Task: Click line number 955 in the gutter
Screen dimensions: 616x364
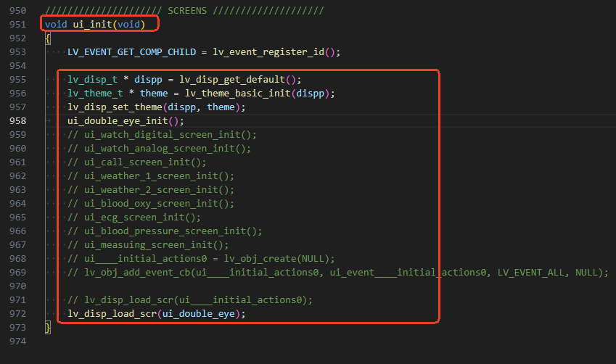Action: (x=17, y=80)
